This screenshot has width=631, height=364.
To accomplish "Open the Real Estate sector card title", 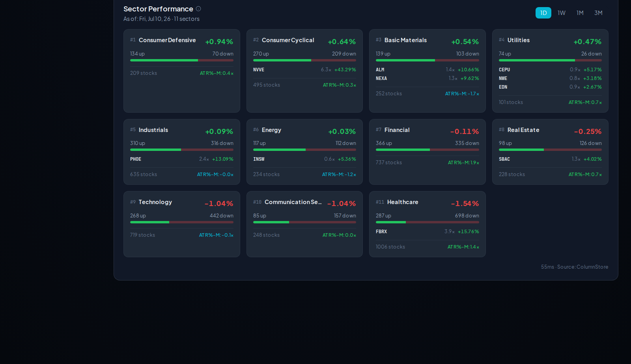I will (523, 130).
